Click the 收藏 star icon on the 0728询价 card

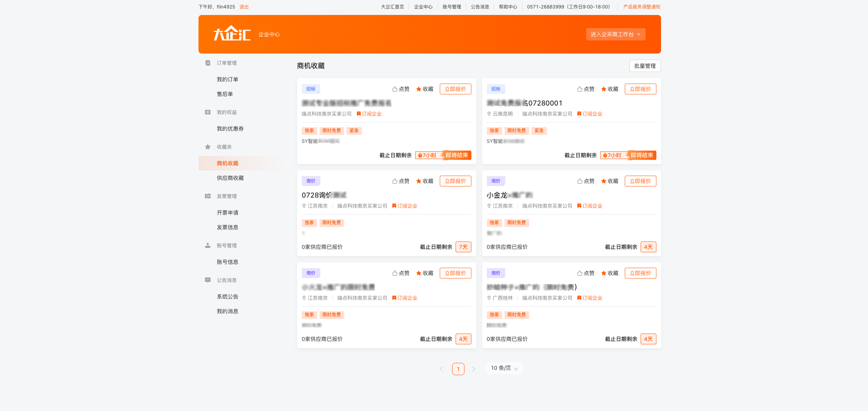418,181
